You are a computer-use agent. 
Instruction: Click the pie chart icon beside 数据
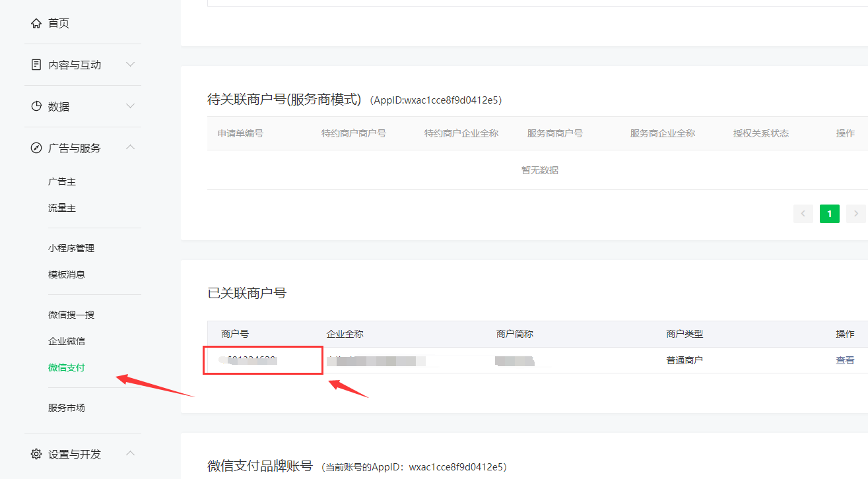tap(36, 106)
